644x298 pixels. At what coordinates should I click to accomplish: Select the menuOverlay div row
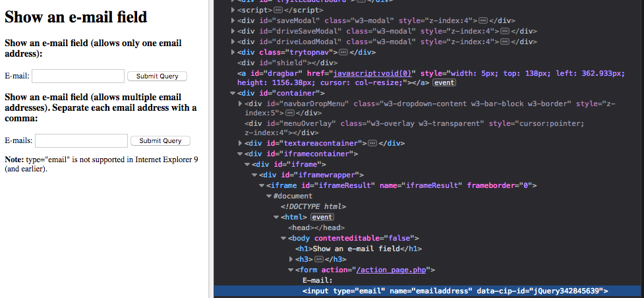[415, 129]
